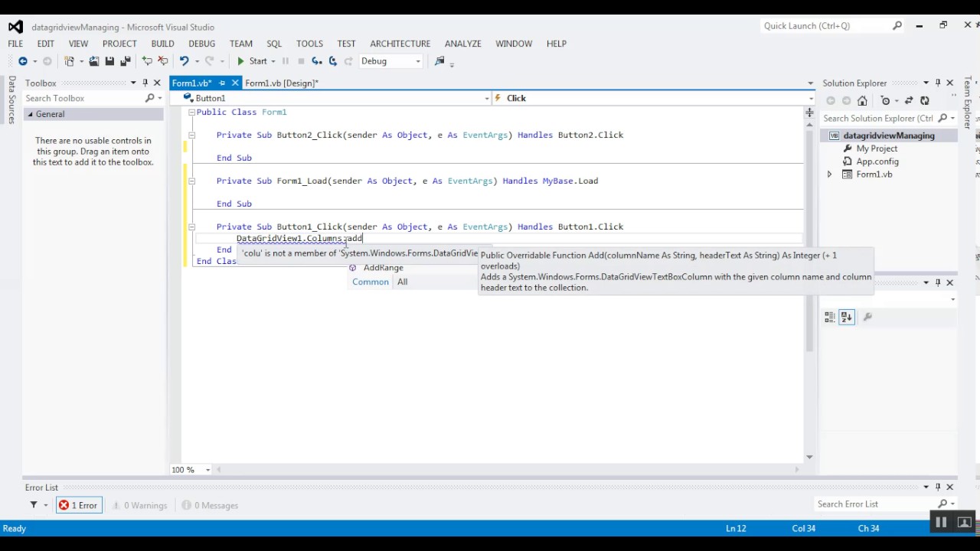Image resolution: width=980 pixels, height=551 pixels.
Task: Click the editor vertical scrollbar down arrow
Action: tap(809, 457)
